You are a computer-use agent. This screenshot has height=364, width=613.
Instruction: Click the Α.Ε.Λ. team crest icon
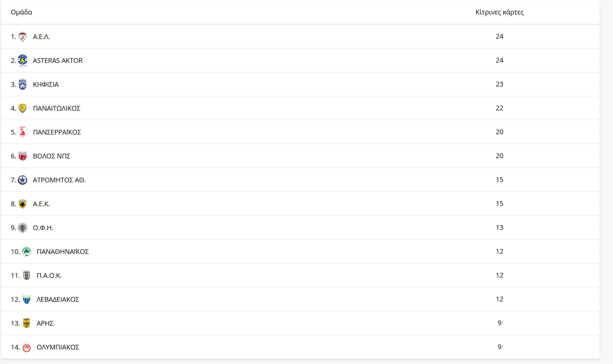23,37
